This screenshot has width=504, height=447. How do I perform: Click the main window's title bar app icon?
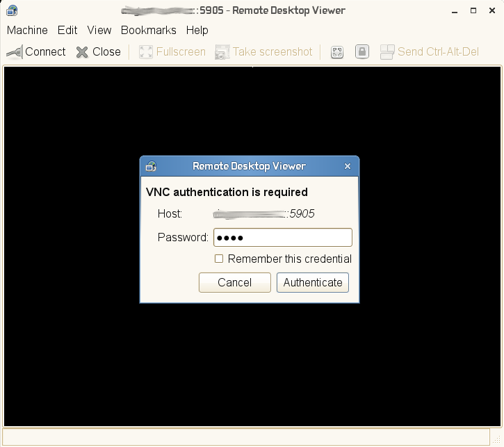tap(11, 10)
